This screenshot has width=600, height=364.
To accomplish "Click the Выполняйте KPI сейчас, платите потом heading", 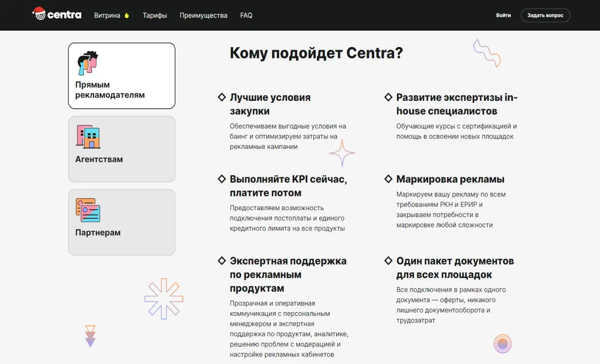I will tap(289, 186).
